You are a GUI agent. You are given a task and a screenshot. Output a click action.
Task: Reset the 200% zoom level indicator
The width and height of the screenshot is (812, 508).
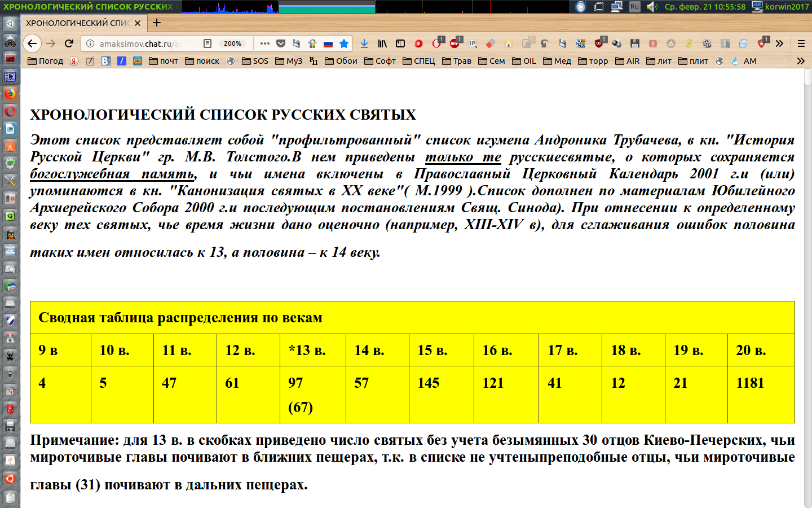click(232, 43)
